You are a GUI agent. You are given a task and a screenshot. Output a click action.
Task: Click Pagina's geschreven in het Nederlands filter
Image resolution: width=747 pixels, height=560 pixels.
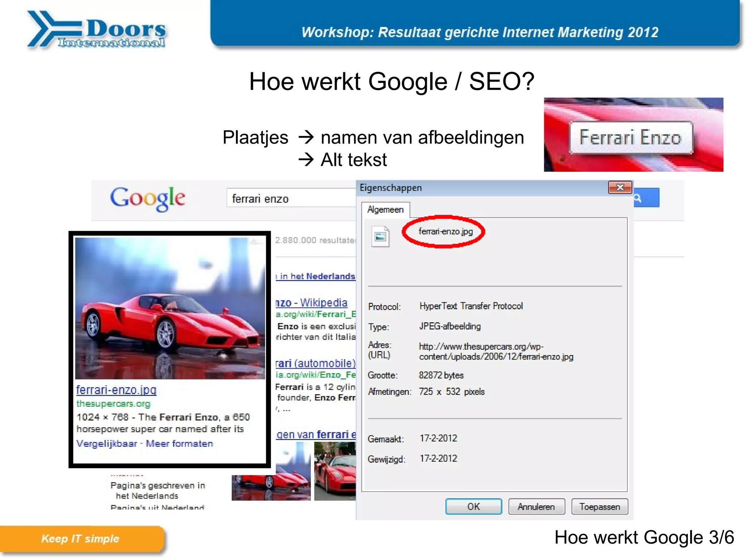[x=158, y=491]
